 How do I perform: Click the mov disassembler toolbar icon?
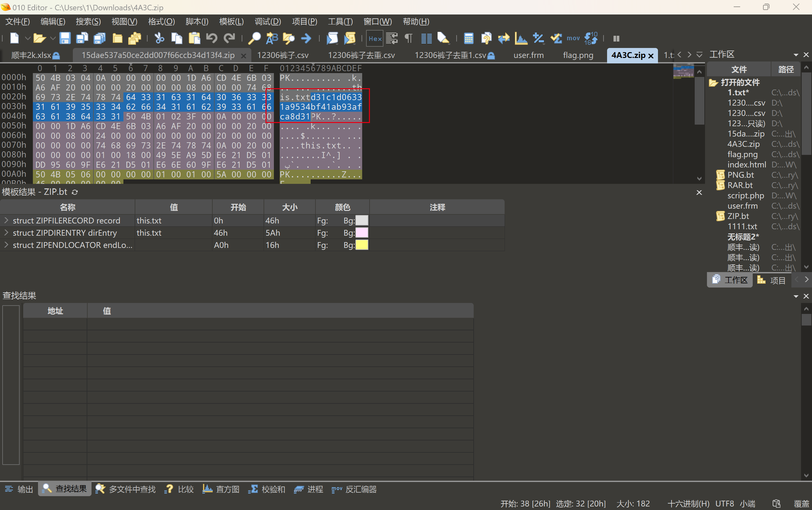[573, 38]
